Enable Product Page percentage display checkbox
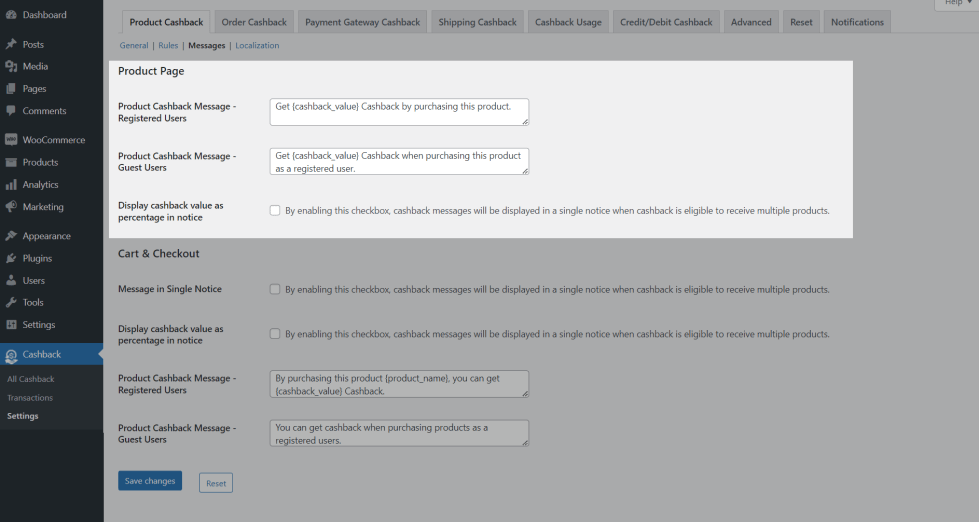This screenshot has width=979, height=522. (x=275, y=211)
